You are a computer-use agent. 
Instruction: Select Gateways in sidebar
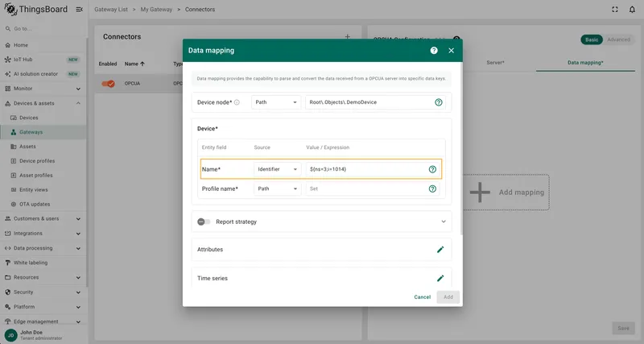point(43,132)
